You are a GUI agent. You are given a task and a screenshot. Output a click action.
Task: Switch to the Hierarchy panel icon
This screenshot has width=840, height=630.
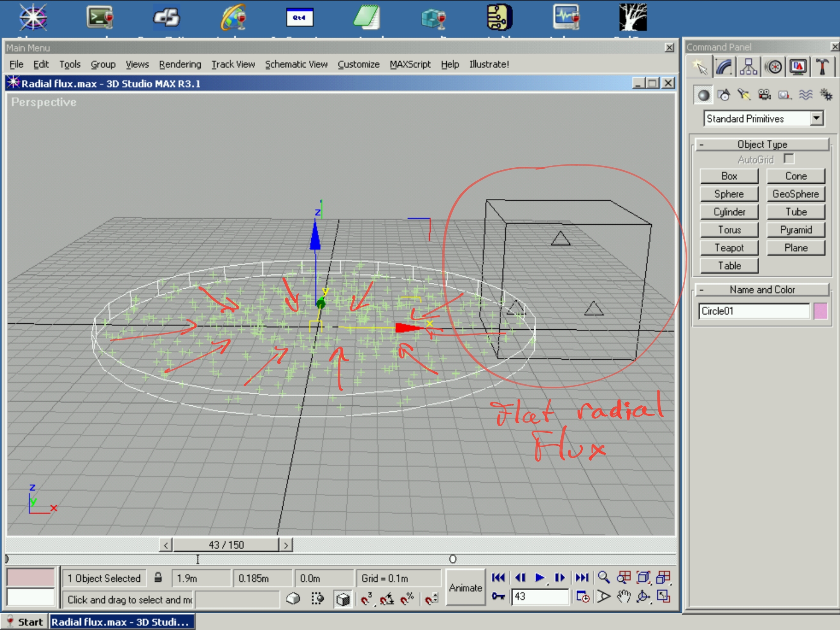point(749,67)
